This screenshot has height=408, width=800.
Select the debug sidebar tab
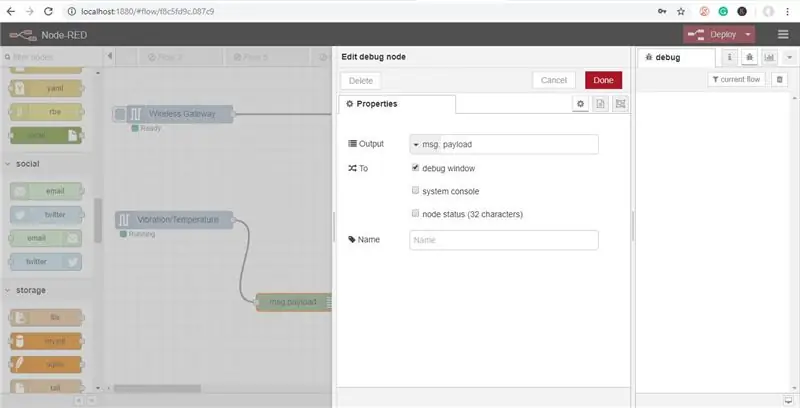coord(676,58)
